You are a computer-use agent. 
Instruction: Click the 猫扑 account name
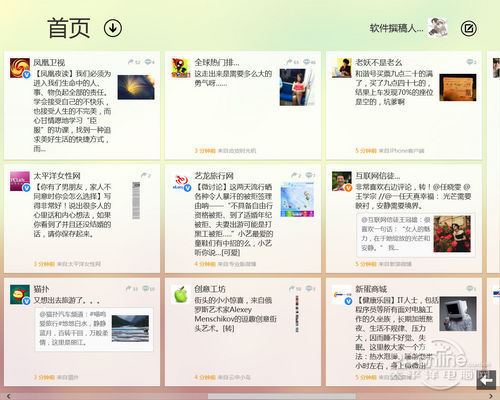tap(41, 289)
